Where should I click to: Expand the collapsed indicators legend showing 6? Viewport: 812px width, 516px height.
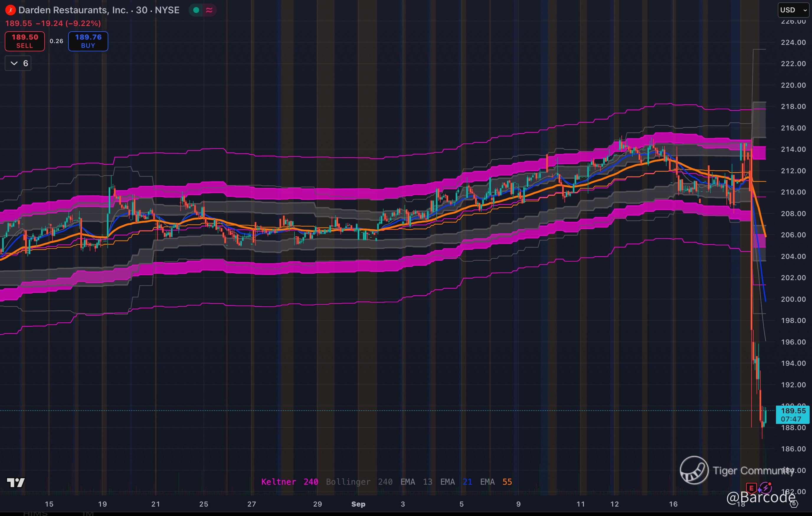(x=18, y=63)
